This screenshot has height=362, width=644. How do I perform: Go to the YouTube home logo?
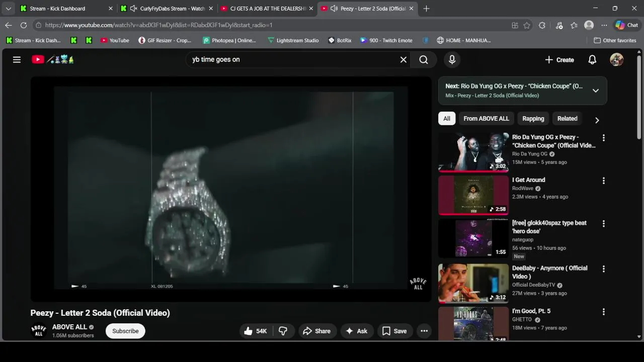[x=53, y=59]
